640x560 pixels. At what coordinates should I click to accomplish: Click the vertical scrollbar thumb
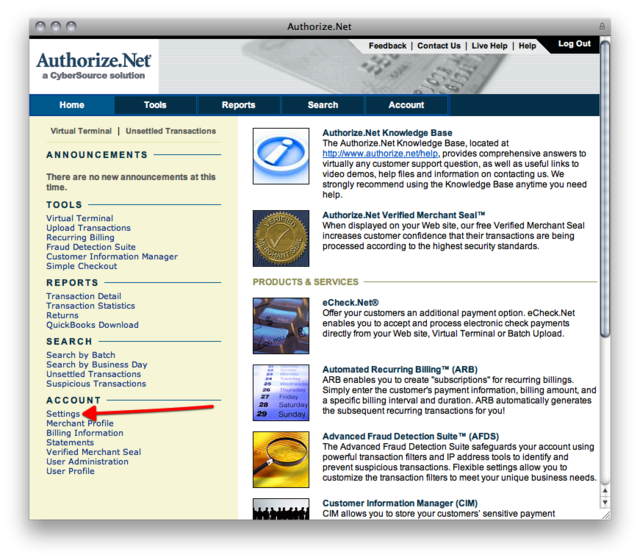click(x=605, y=189)
